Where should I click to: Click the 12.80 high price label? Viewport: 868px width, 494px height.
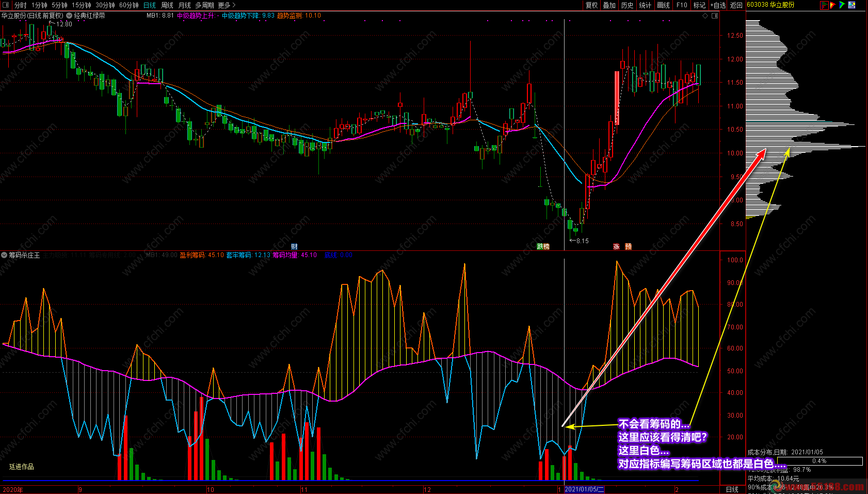[x=64, y=24]
